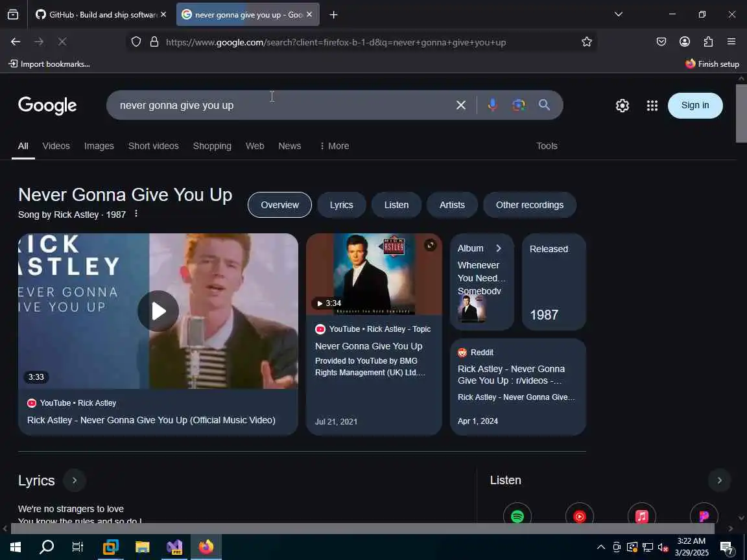This screenshot has width=747, height=560.
Task: Open the Rick Astley - Topic video thumbnail
Action: click(x=374, y=274)
